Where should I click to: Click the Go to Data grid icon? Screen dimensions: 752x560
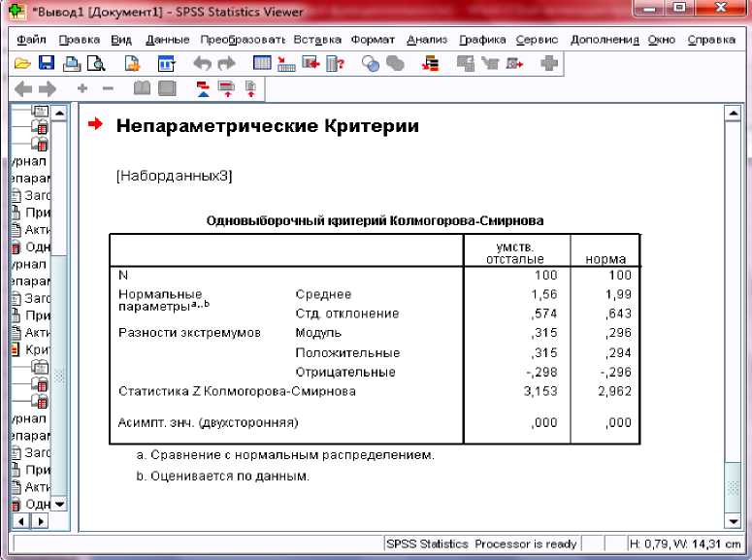[262, 63]
